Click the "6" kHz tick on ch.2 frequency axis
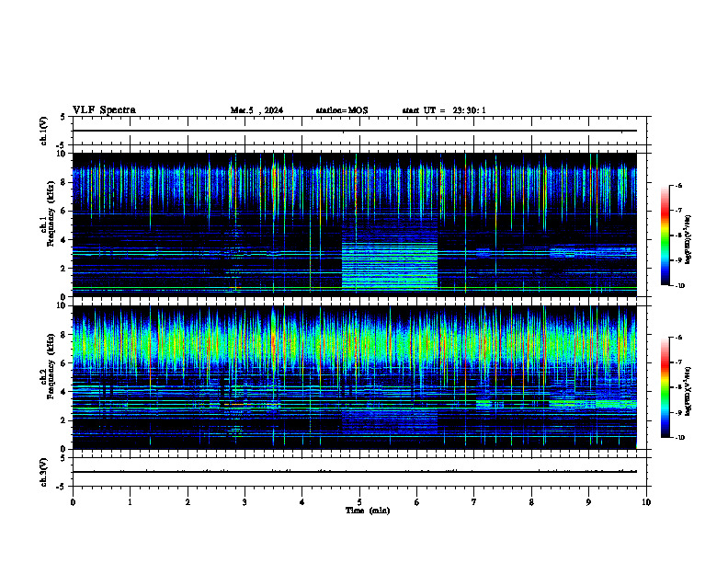 pyautogui.click(x=64, y=363)
